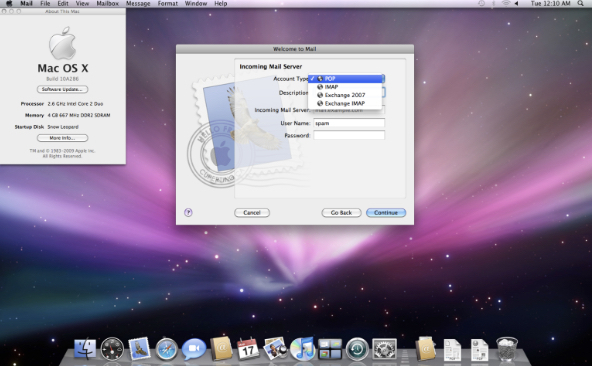Screen dimensions: 592x366
Task: Open the Edit menu
Action: pyautogui.click(x=63, y=3)
